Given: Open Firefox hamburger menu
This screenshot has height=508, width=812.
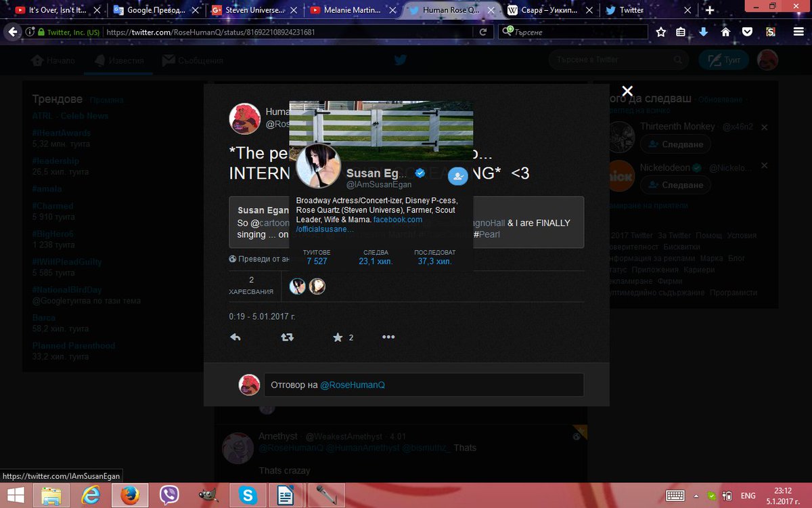Looking at the screenshot, I should 798,32.
